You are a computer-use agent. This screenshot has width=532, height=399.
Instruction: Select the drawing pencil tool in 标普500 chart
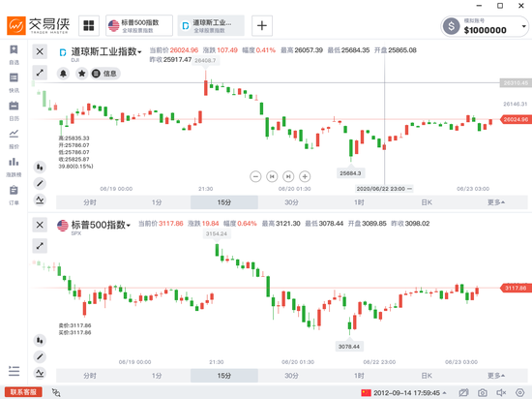pos(40,356)
